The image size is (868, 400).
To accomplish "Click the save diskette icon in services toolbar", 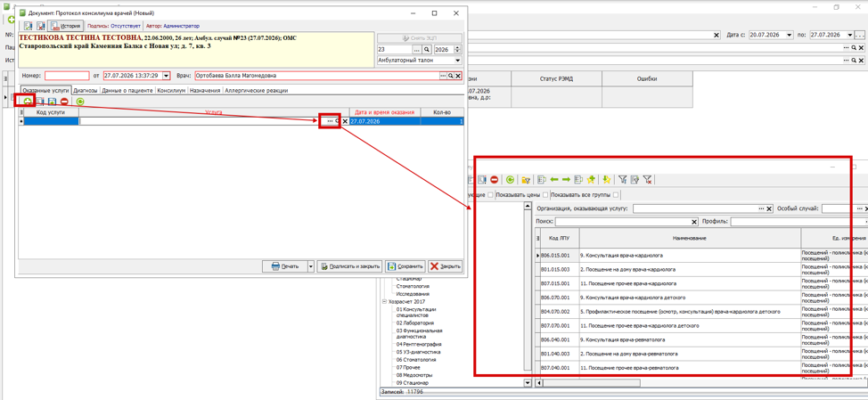I will [x=53, y=102].
